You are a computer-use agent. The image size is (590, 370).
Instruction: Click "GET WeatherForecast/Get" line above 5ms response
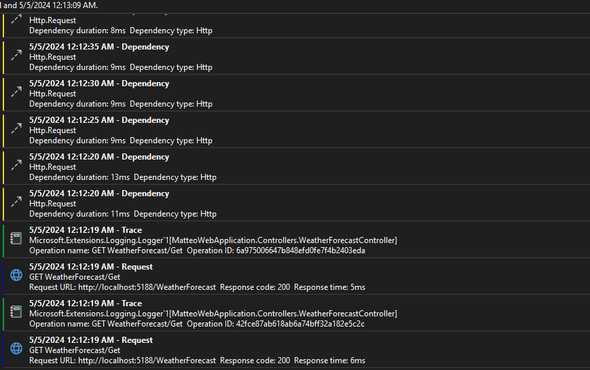tap(75, 277)
